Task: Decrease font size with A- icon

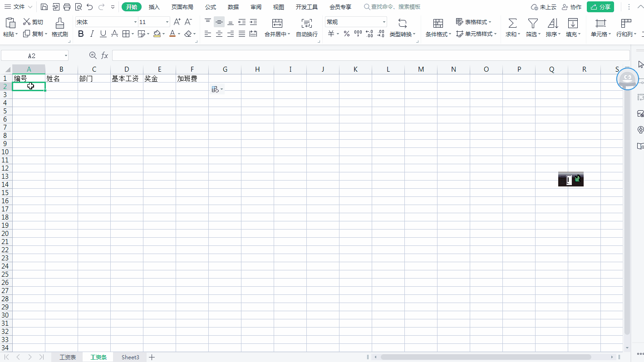Action: pyautogui.click(x=188, y=22)
